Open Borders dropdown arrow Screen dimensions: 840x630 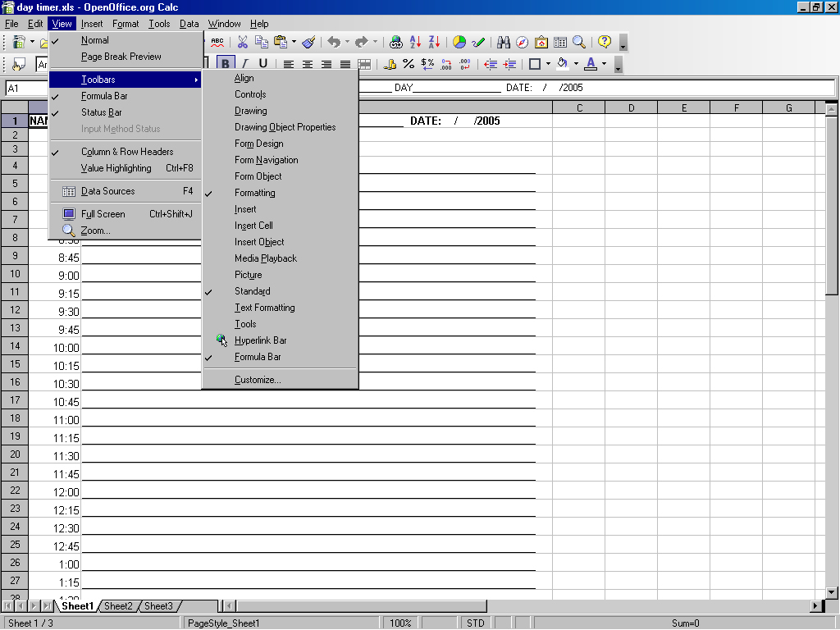[548, 64]
